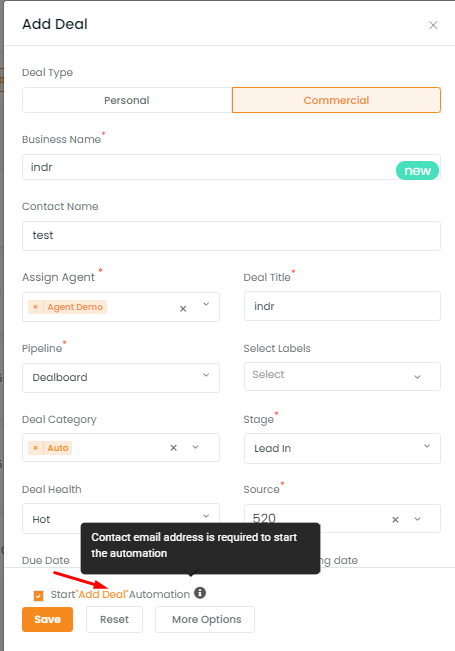Image resolution: width=455 pixels, height=651 pixels.
Task: Select Personal deal type
Action: click(127, 100)
